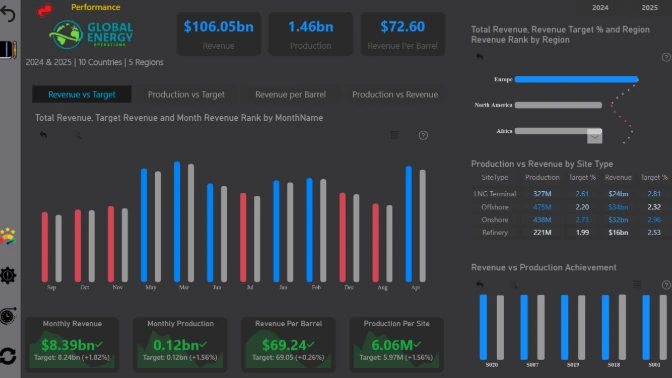Viewport: 672px width, 378px height.
Task: Open the settings gear in sidebar
Action: click(x=8, y=275)
